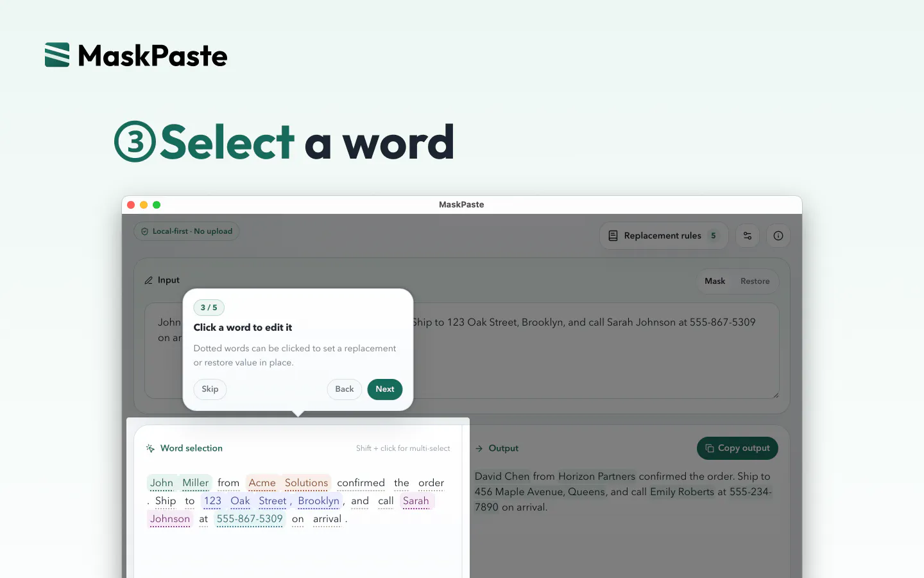Click the Replacement rules document icon
Image resolution: width=924 pixels, height=578 pixels.
613,236
